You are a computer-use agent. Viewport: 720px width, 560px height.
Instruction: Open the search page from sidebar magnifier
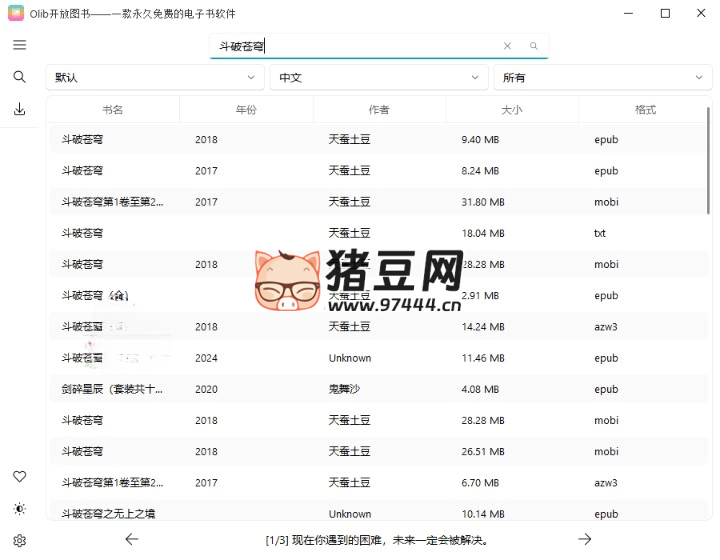click(x=19, y=77)
